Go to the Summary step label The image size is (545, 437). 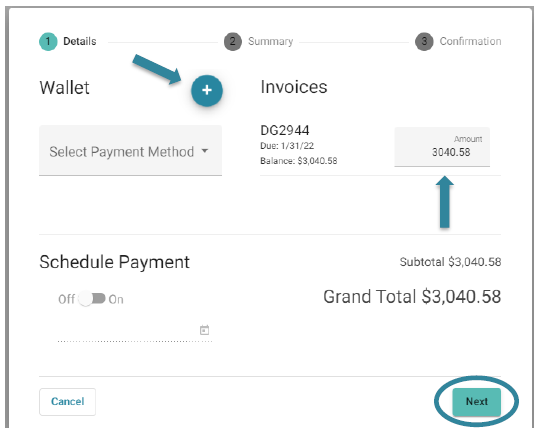(x=270, y=41)
